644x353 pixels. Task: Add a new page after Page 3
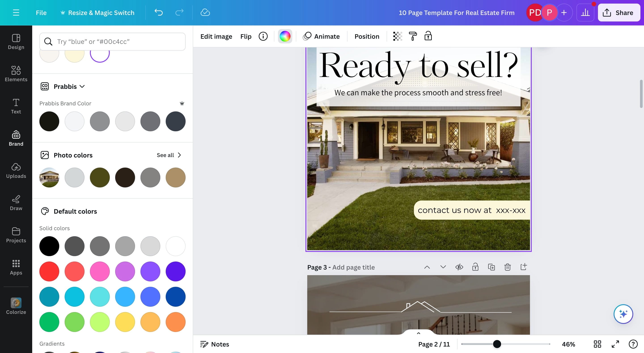523,267
